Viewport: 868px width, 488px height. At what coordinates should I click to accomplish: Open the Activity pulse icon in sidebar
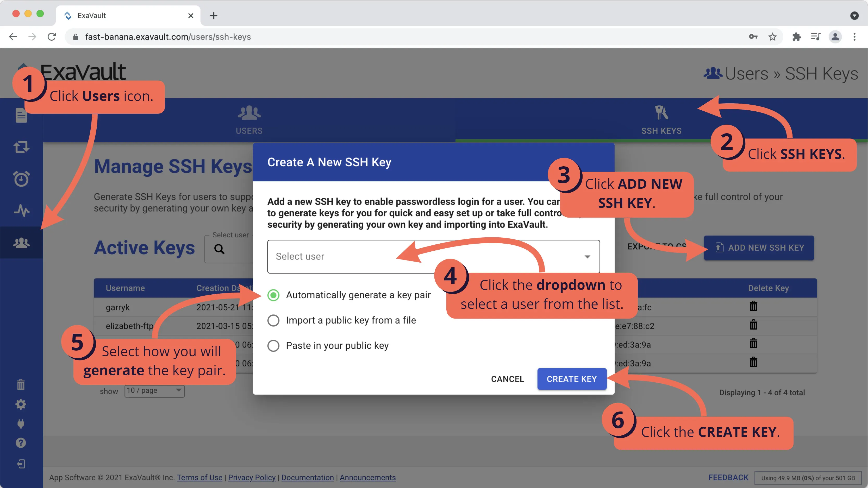[x=21, y=211]
